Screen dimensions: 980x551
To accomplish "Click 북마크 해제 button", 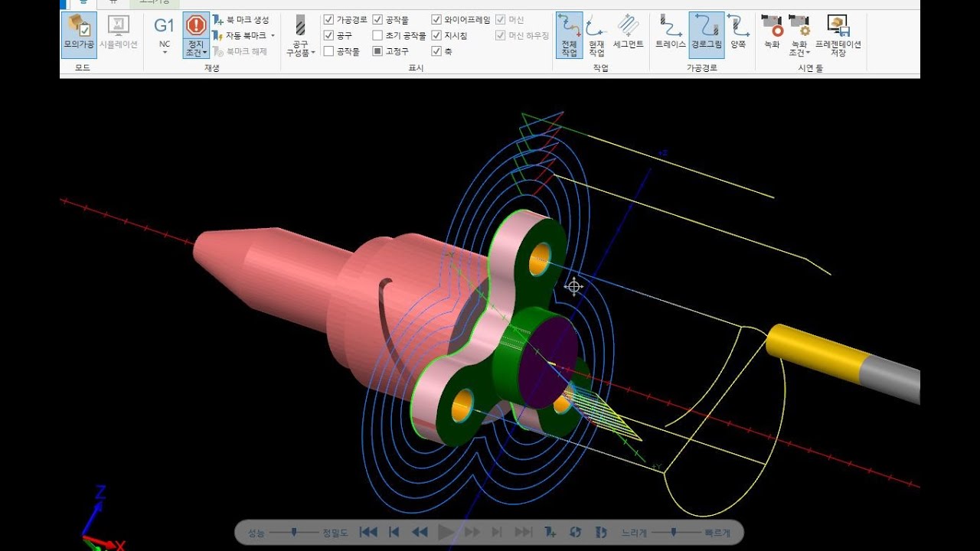I will click(x=240, y=51).
